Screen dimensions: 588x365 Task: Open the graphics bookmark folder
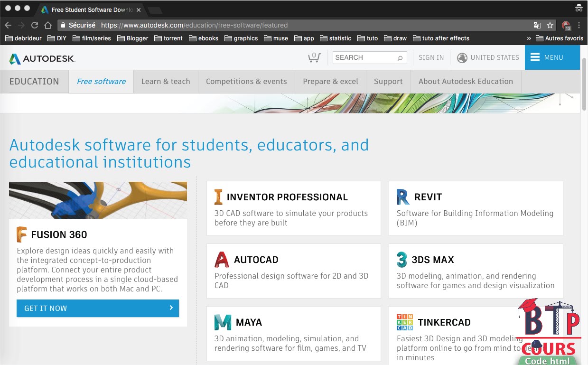click(x=241, y=38)
